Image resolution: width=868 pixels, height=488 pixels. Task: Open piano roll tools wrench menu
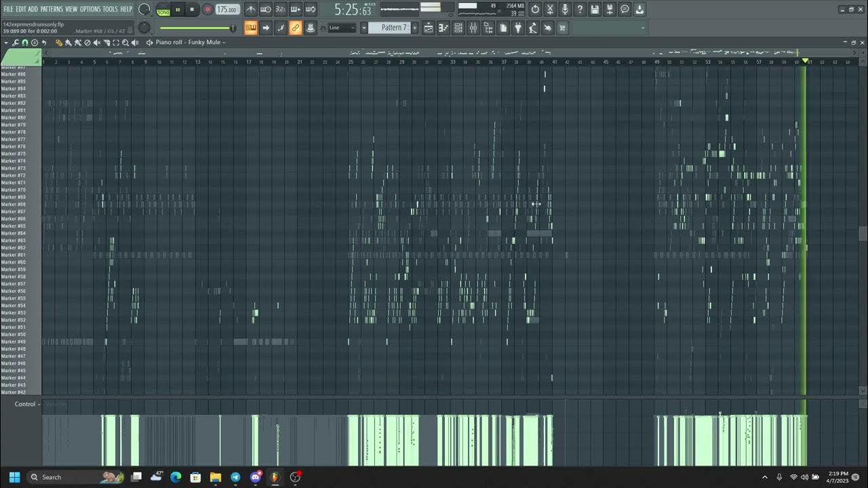(16, 43)
